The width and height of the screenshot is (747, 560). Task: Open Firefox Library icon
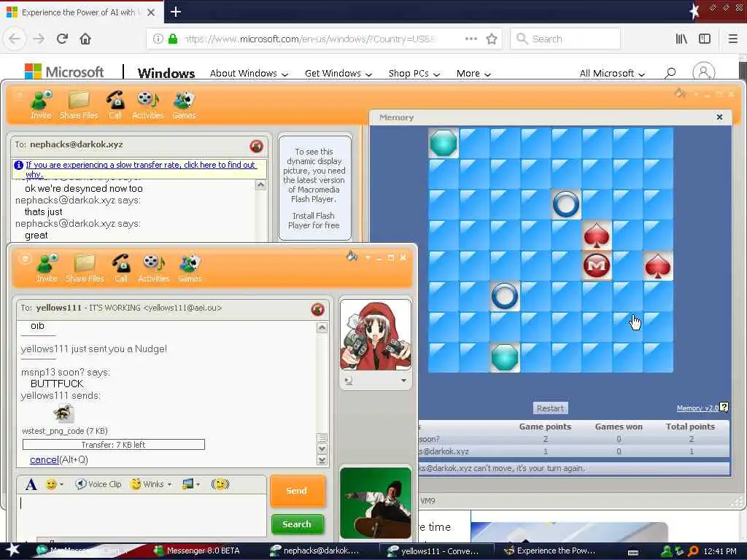(681, 39)
